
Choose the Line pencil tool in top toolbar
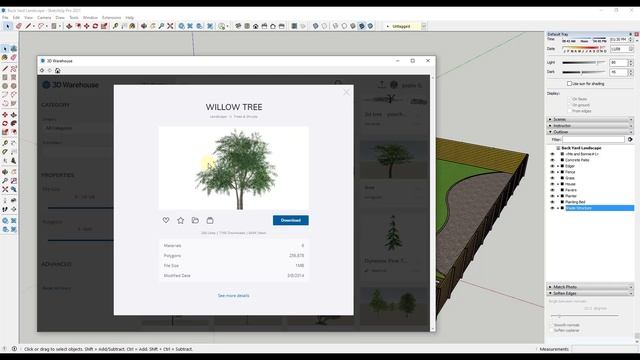[28, 26]
